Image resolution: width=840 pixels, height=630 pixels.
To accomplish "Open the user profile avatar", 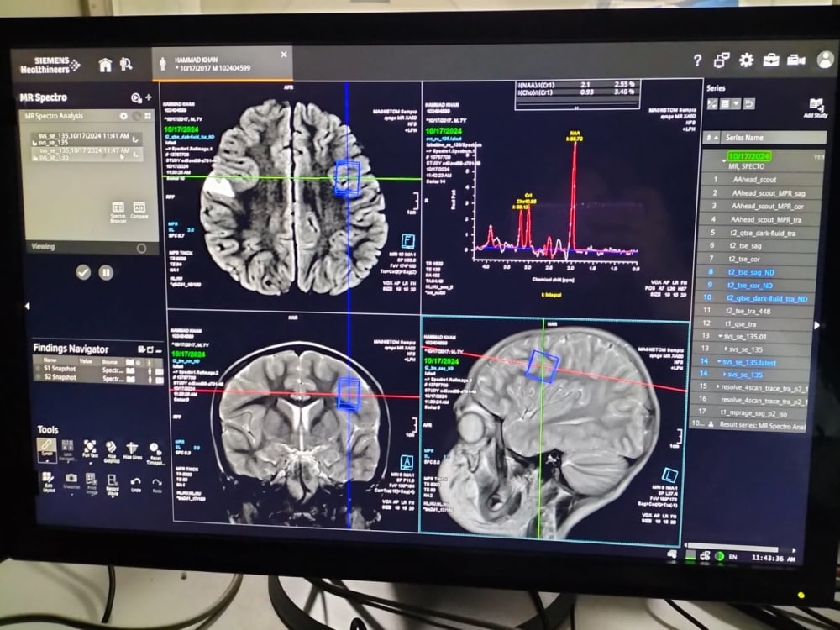I will (x=825, y=59).
